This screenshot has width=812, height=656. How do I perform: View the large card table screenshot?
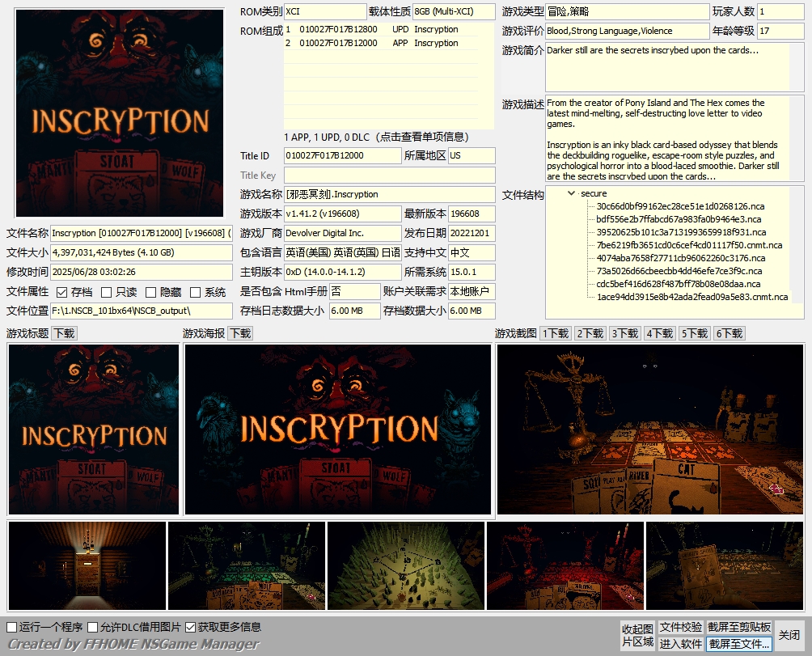650,429
